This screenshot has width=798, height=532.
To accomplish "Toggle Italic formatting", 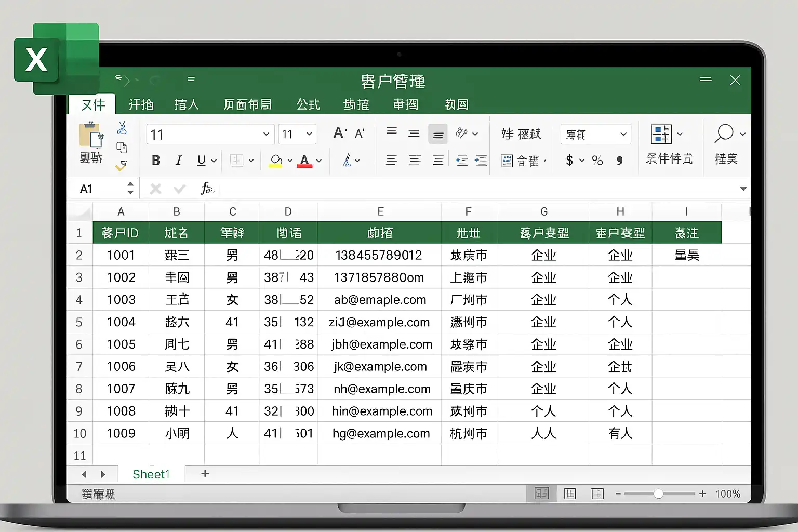I will (x=179, y=161).
